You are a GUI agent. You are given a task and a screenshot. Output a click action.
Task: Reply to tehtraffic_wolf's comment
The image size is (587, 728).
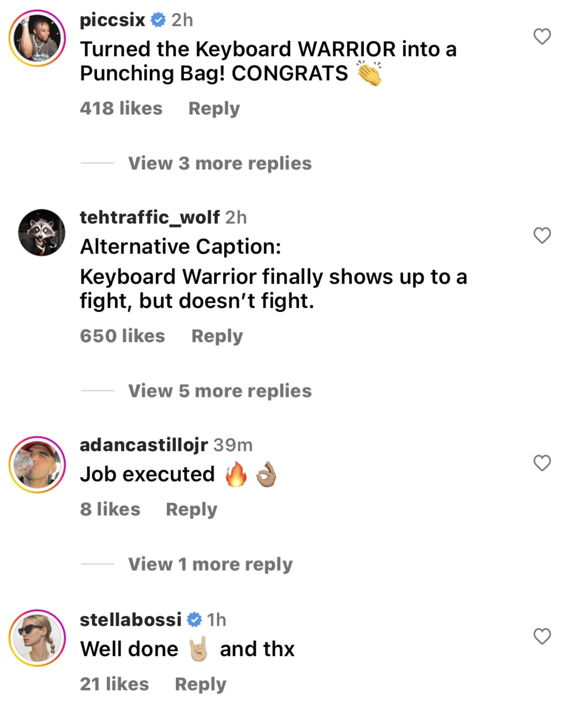tap(217, 336)
